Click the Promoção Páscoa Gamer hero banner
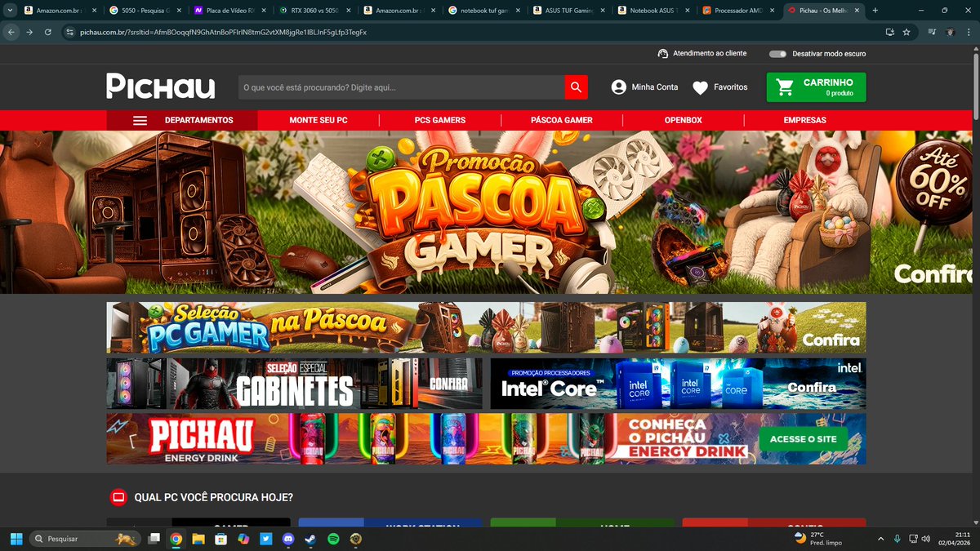980x551 pixels. tap(486, 212)
